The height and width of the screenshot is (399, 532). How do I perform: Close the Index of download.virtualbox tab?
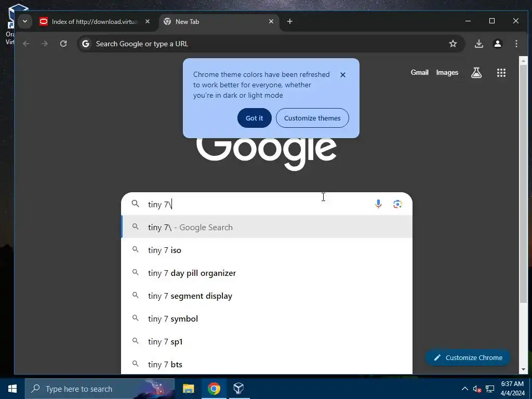click(147, 21)
